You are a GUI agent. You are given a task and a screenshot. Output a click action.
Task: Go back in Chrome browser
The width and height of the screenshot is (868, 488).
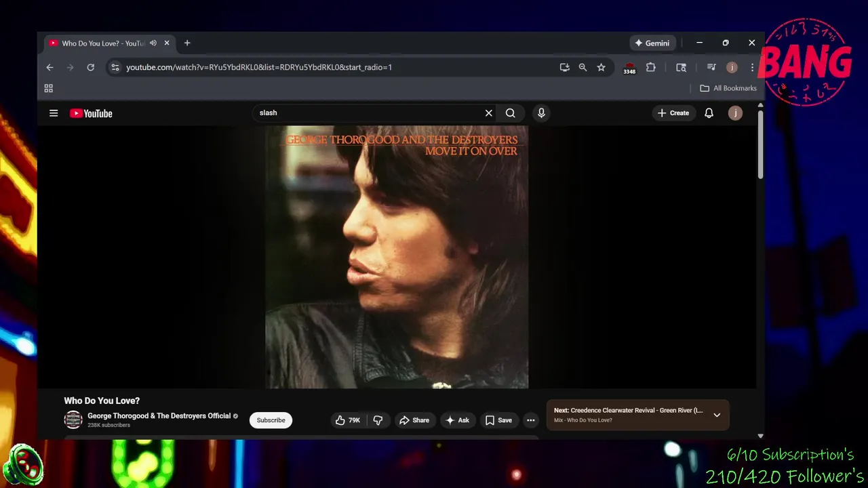click(x=50, y=67)
